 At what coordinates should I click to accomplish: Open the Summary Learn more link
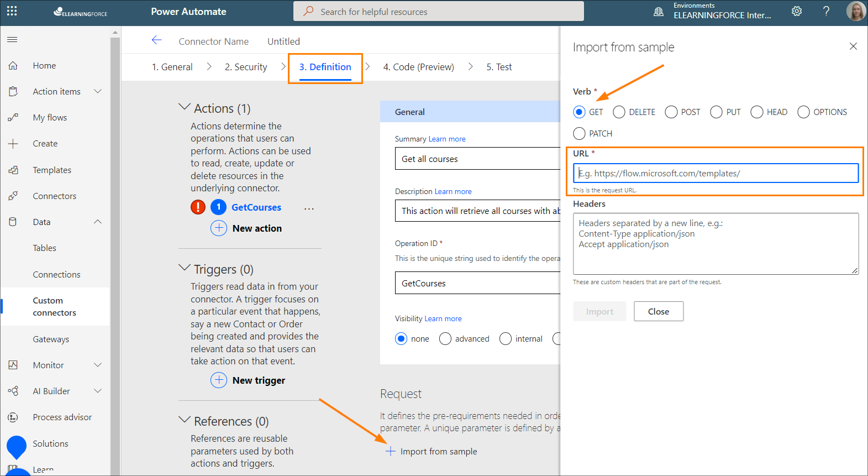tap(447, 139)
